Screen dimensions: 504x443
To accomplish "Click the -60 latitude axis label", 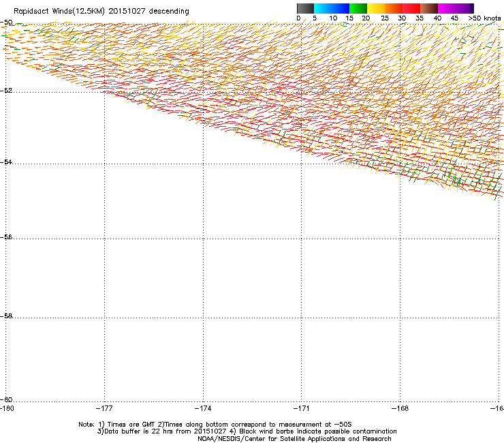I will 6,399.
